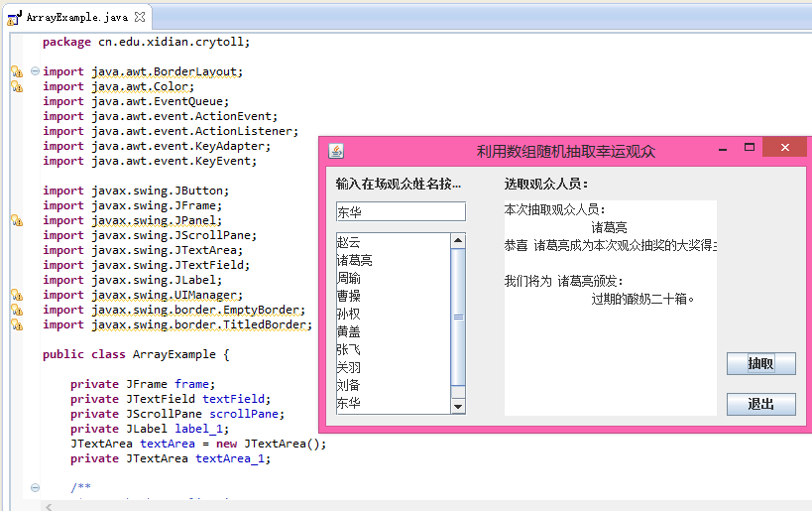
Task: Click name 刘备 in the list
Action: [349, 385]
